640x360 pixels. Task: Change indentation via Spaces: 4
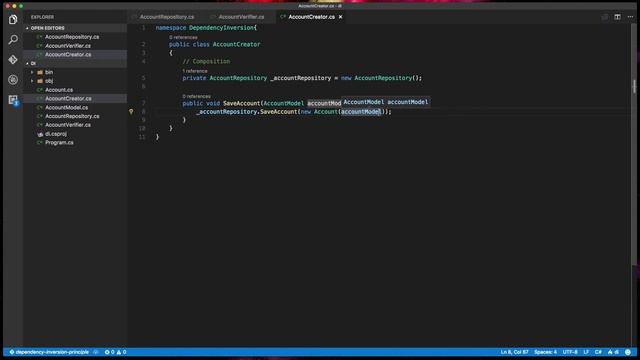[x=545, y=352]
